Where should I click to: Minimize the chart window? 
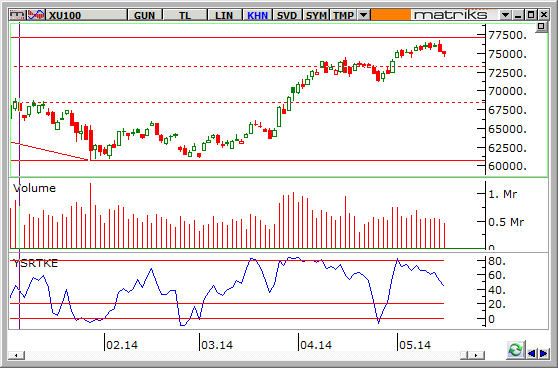pyautogui.click(x=518, y=15)
